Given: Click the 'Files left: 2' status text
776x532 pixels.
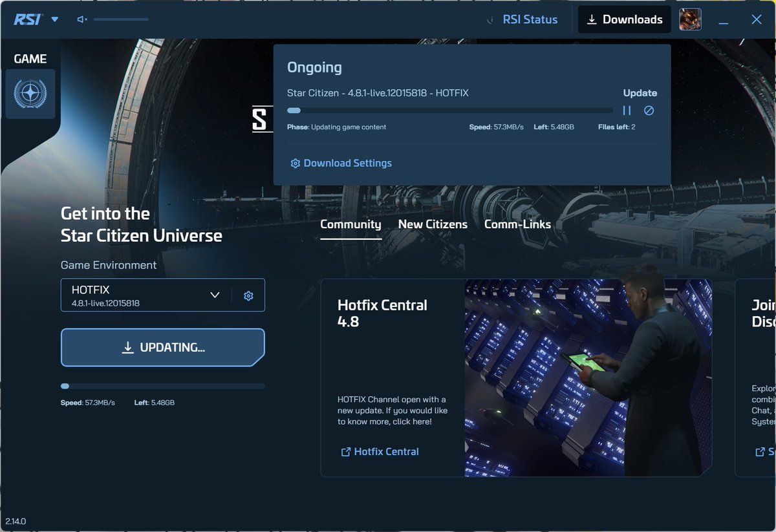Looking at the screenshot, I should tap(617, 127).
